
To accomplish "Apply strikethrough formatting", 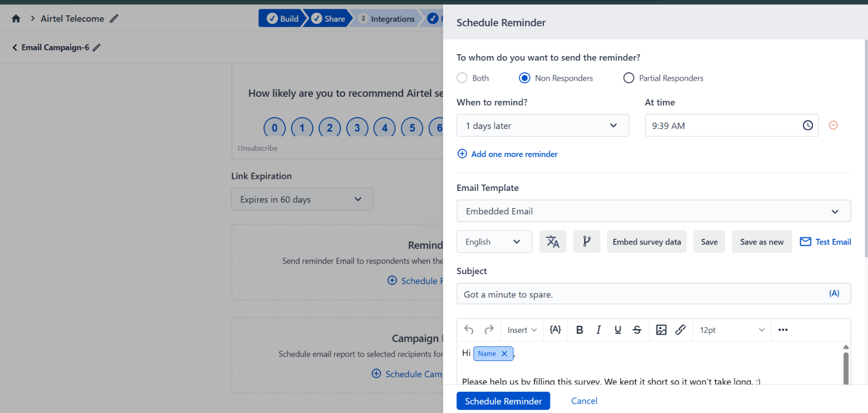I will [x=637, y=330].
